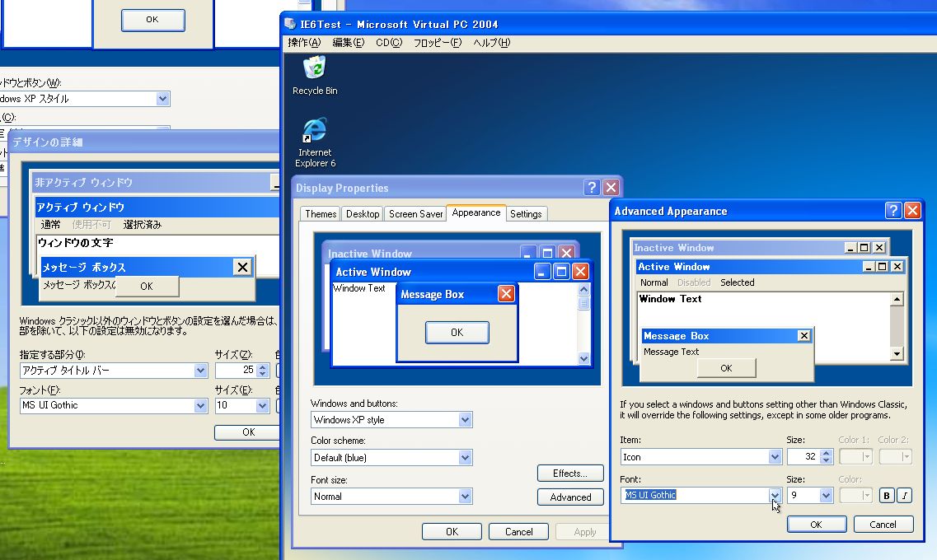Click the help button in Advanced Appearance title bar
Screen dimensions: 937x560
[x=892, y=210]
